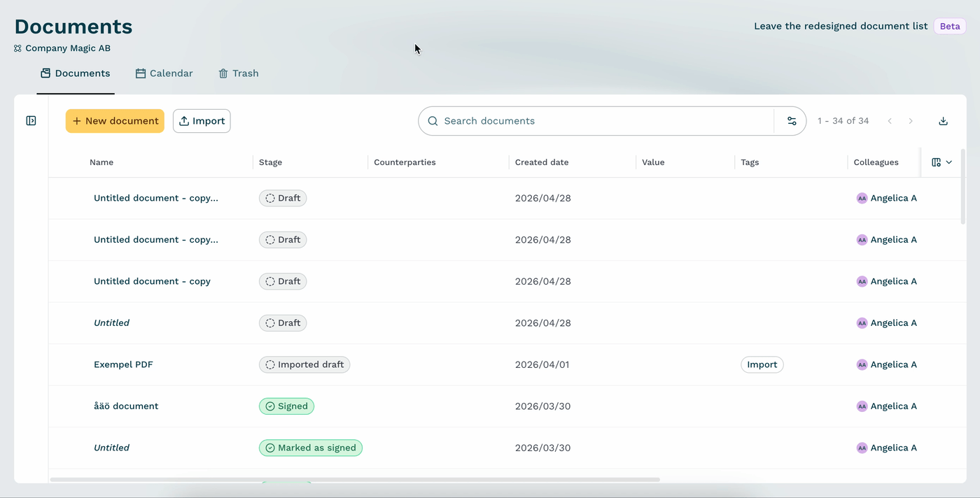The height and width of the screenshot is (498, 980).
Task: Switch to the Calendar tab
Action: coord(164,73)
